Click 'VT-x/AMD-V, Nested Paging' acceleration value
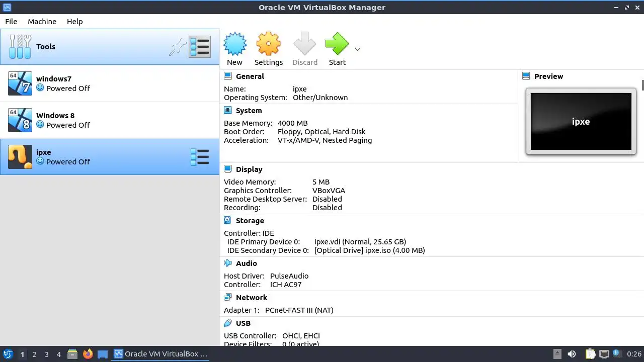Image resolution: width=644 pixels, height=362 pixels. point(325,140)
